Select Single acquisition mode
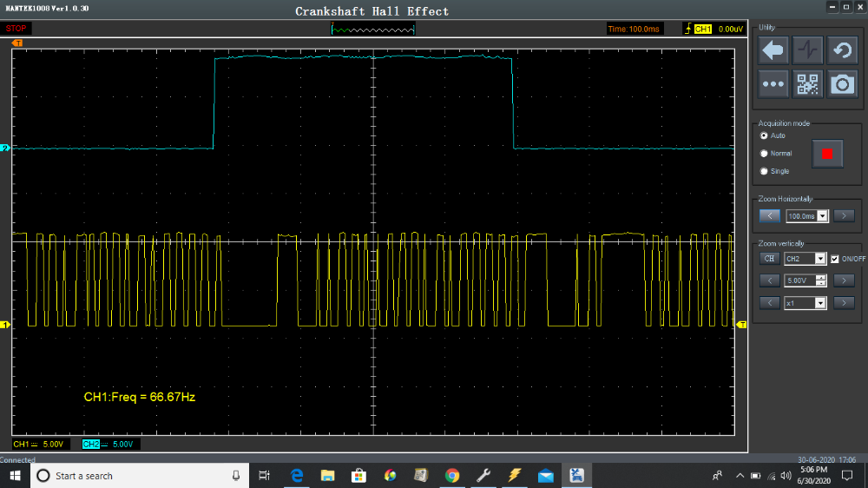The height and width of the screenshot is (488, 868). (764, 171)
